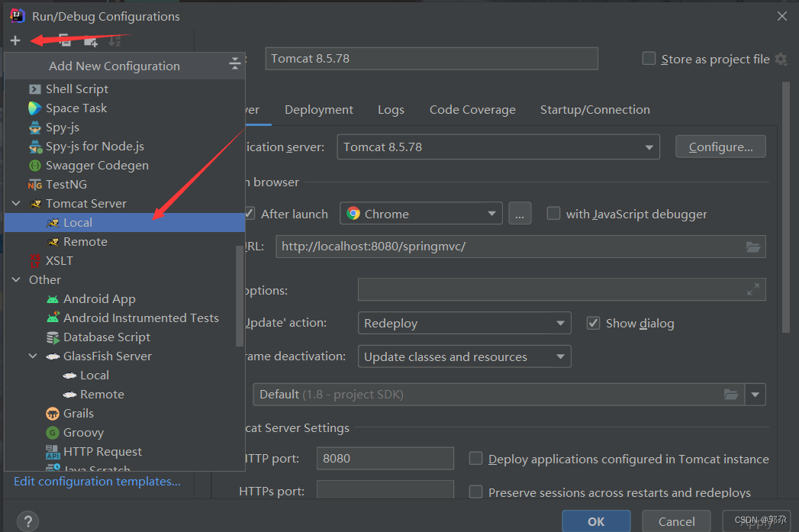Open Edit configuration templates link
The height and width of the screenshot is (532, 799).
pyautogui.click(x=97, y=482)
